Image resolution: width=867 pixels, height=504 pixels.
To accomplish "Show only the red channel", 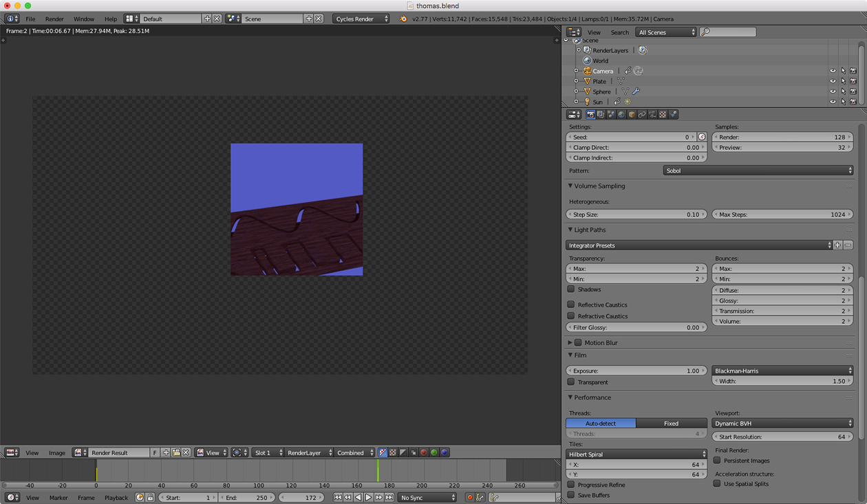I will point(424,452).
